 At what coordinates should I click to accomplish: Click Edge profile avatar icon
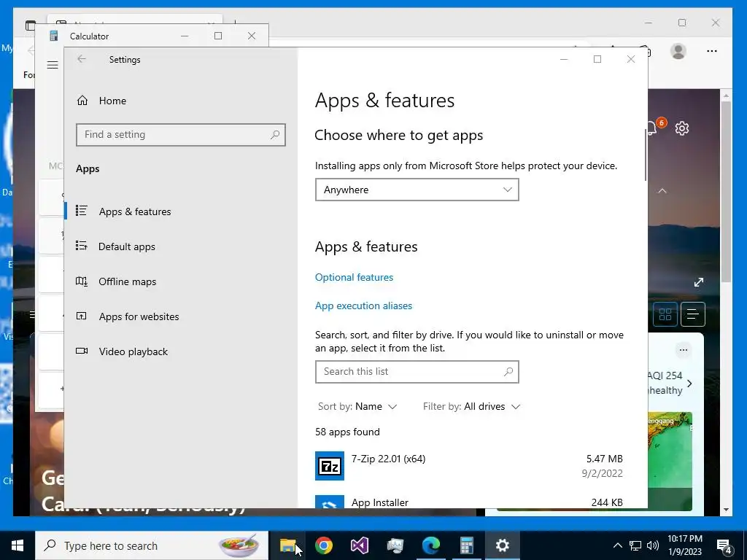tap(678, 51)
